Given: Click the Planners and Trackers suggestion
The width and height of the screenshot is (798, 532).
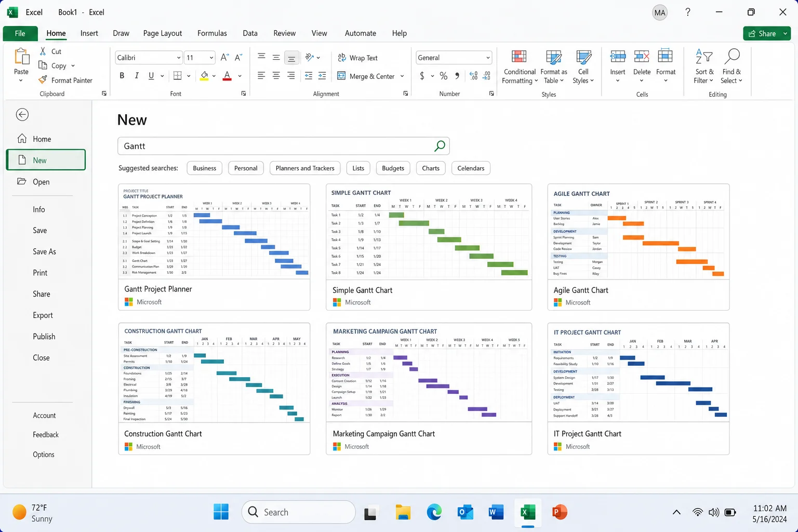Looking at the screenshot, I should click(305, 168).
